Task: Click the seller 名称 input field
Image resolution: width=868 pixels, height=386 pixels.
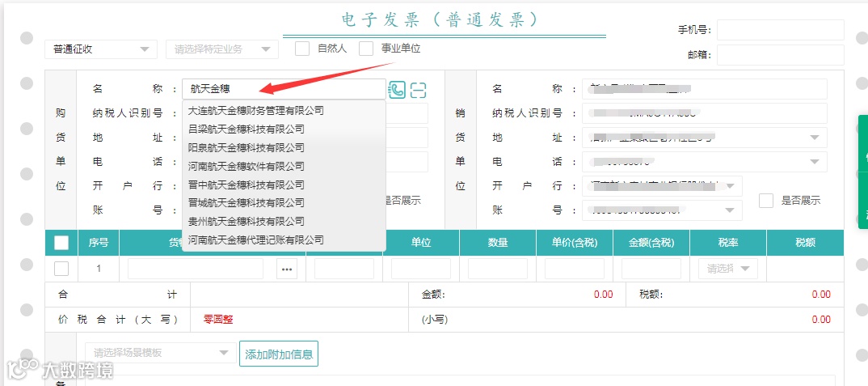Action: coord(705,89)
